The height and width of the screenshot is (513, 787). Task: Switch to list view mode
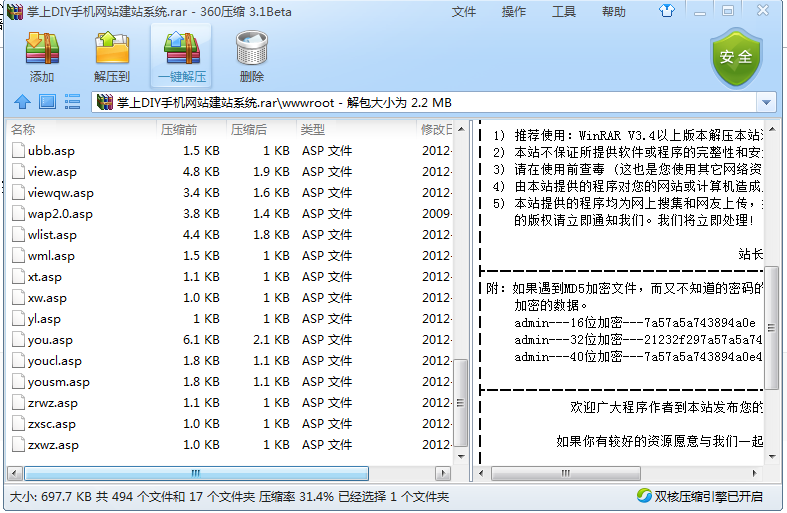pyautogui.click(x=73, y=102)
